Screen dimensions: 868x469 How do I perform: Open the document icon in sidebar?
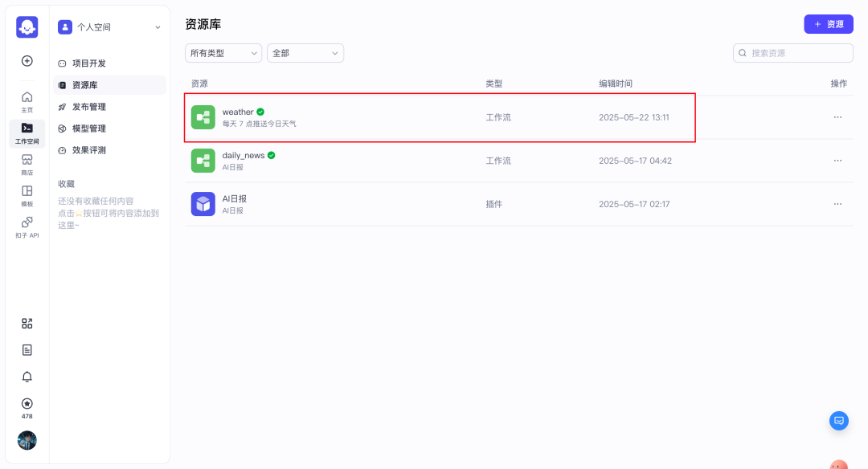tap(27, 350)
